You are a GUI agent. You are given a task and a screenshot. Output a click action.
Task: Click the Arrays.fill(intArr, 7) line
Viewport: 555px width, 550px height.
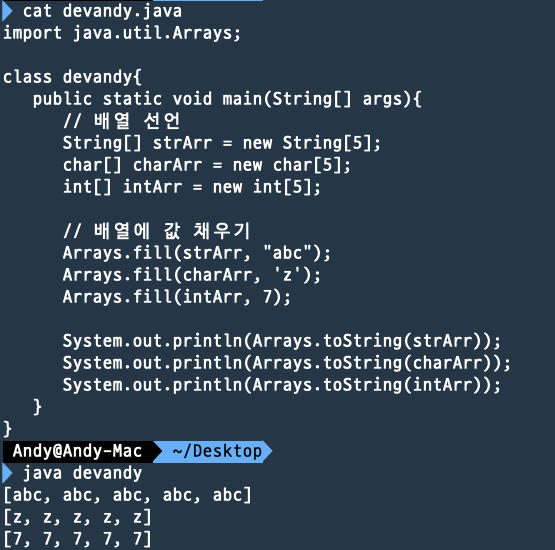point(177,297)
